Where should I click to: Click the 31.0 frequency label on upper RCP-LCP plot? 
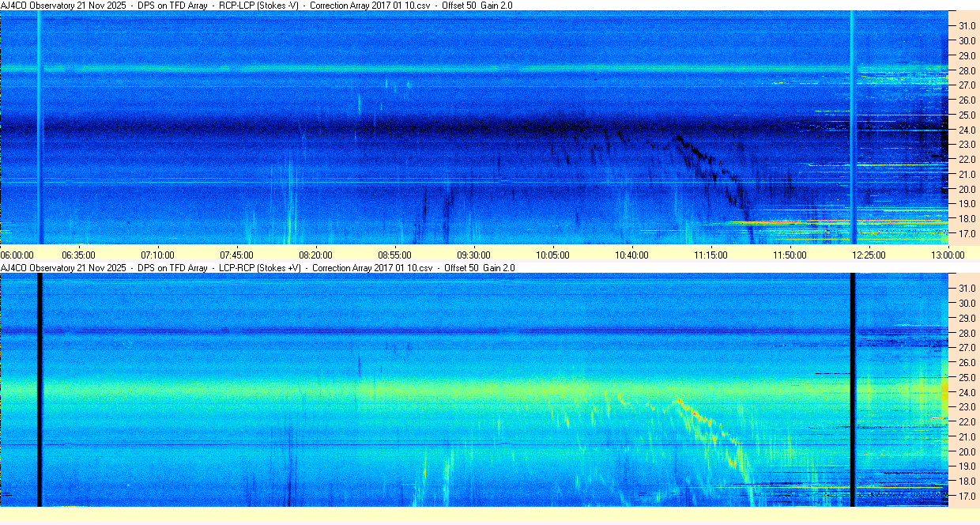click(967, 25)
